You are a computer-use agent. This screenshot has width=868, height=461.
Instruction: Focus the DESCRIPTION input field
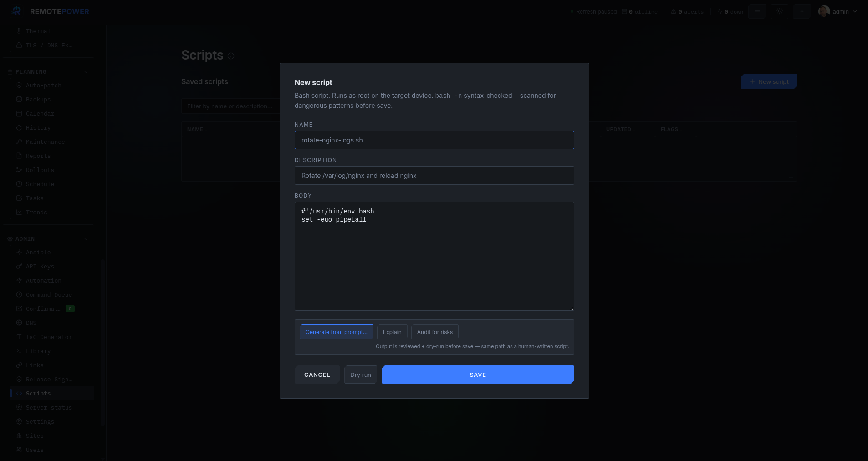434,176
